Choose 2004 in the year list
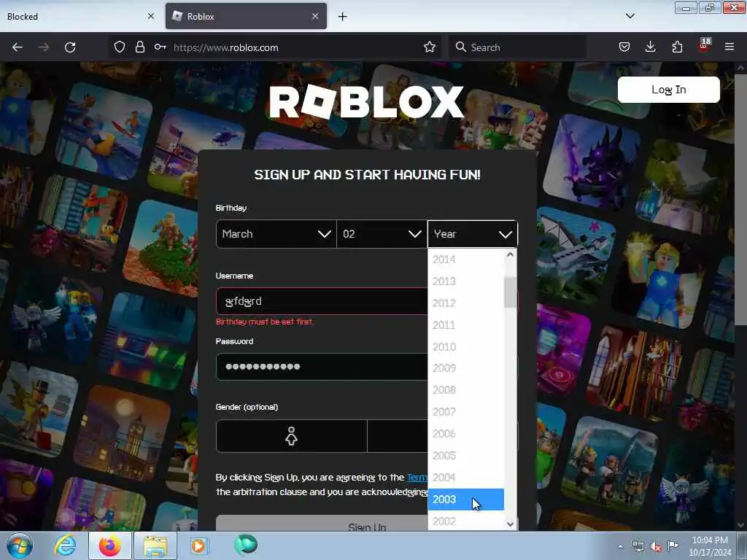Viewport: 747px width, 560px height. tap(465, 478)
